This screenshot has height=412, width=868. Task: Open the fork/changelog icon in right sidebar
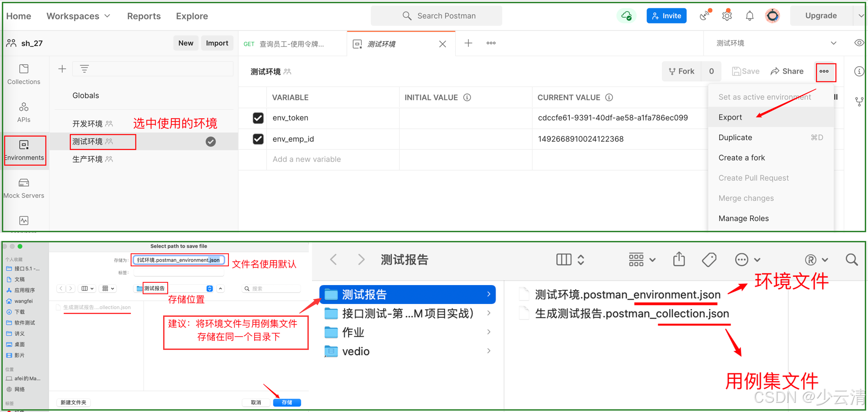(x=859, y=102)
